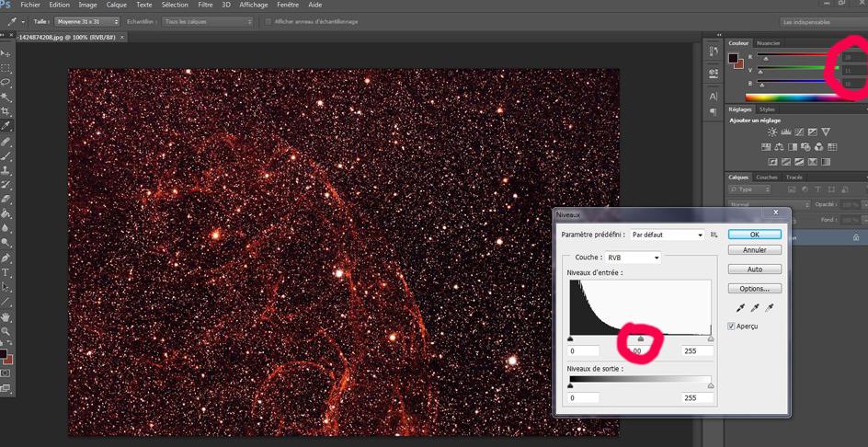Add a Curves adjustment
The image size is (868, 447).
coord(799,132)
